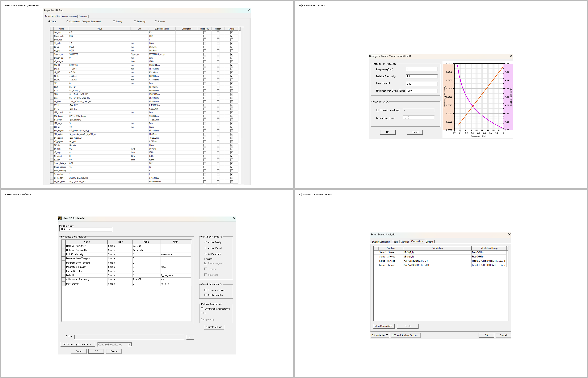Click the Validate Material button
588x378 pixels.
point(214,327)
